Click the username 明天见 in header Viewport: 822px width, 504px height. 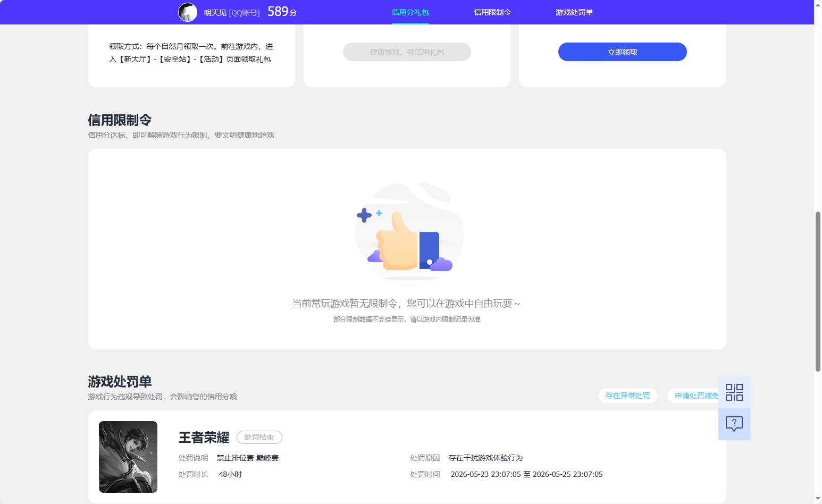pyautogui.click(x=215, y=13)
